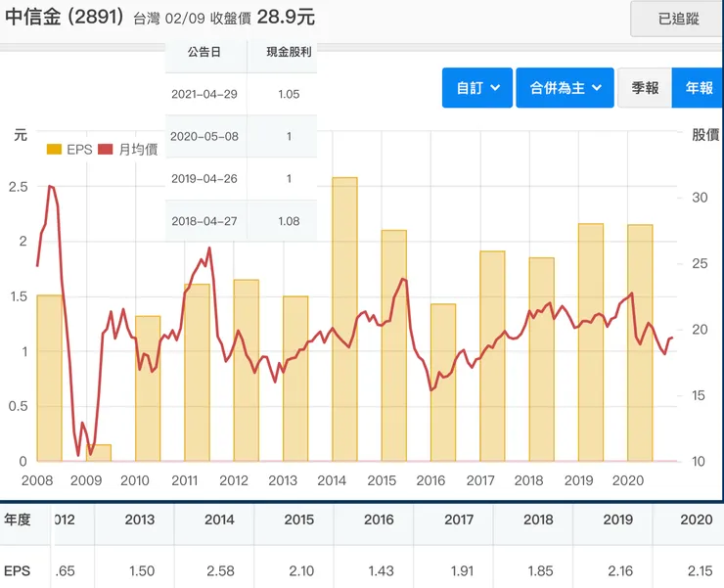This screenshot has height=588, width=724.
Task: Click the 2018 EPS bar
Action: tap(542, 359)
